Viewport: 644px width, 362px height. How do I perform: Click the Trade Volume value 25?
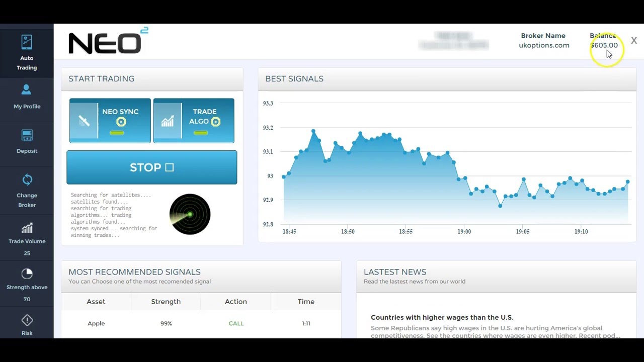point(27,253)
